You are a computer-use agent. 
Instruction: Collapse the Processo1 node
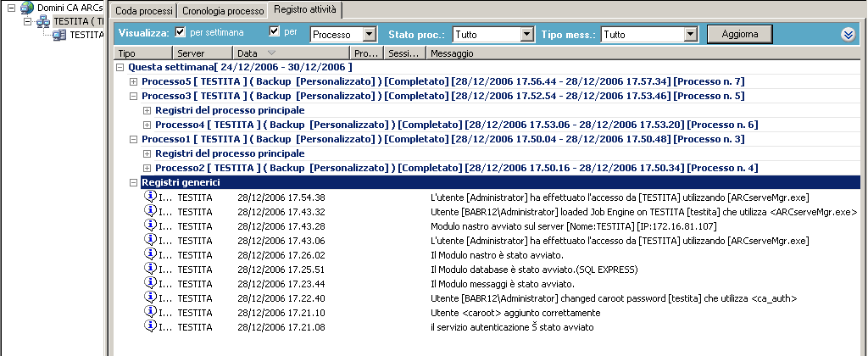coord(133,140)
